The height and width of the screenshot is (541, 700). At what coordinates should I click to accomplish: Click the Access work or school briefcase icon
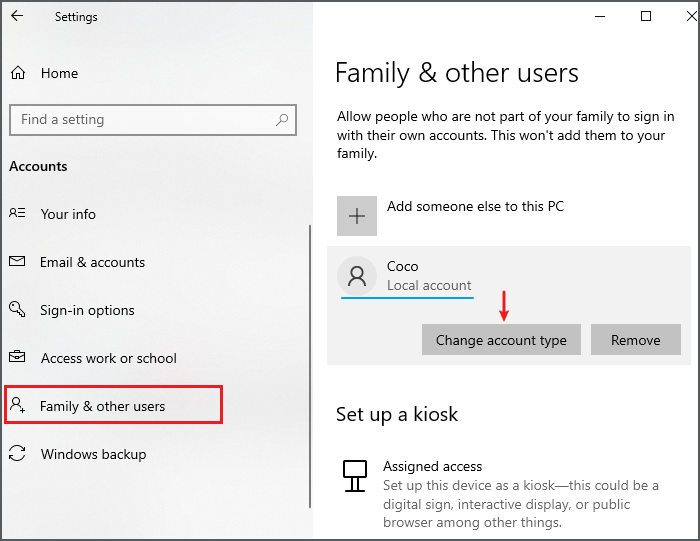pyautogui.click(x=17, y=357)
